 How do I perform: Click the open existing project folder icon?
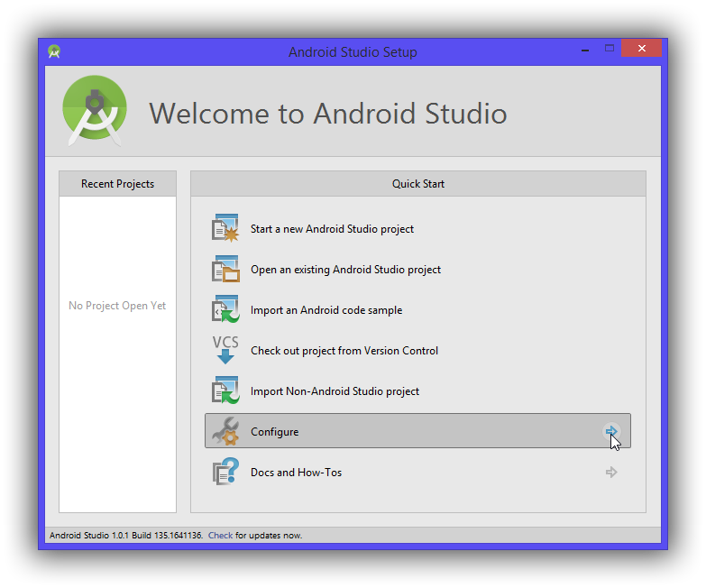[225, 269]
